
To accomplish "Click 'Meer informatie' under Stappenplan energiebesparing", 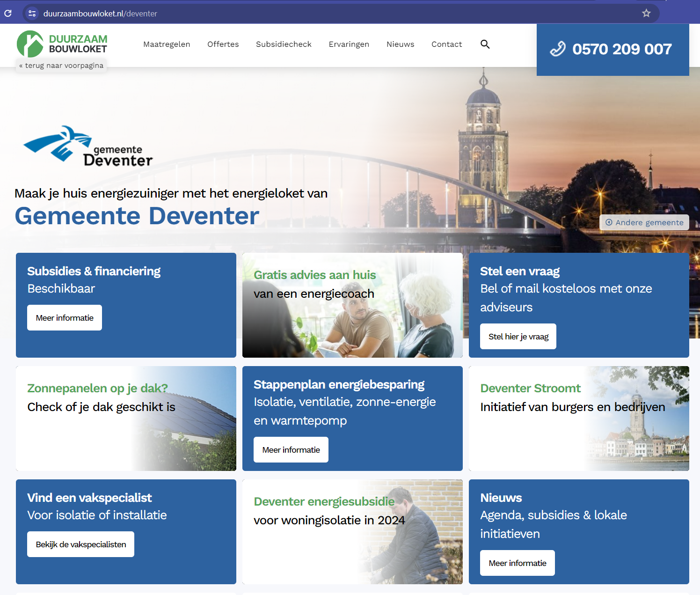I will (291, 450).
